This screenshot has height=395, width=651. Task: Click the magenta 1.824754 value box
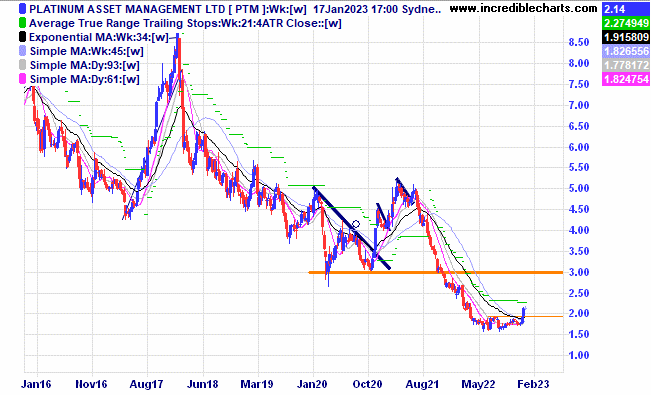(626, 79)
